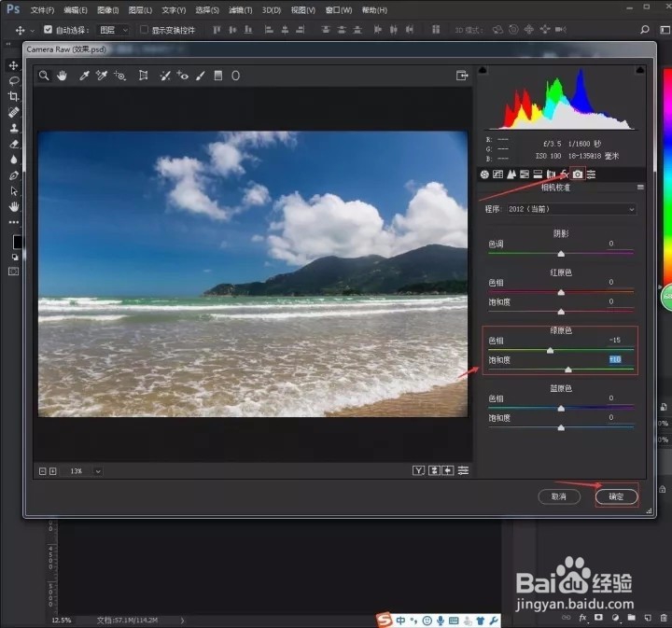The height and width of the screenshot is (628, 672).
Task: Open the 相机校准 panel flyout menu
Action: click(640, 188)
